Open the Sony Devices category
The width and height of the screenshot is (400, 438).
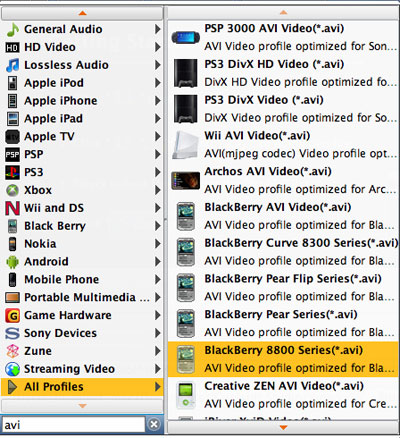(x=82, y=333)
